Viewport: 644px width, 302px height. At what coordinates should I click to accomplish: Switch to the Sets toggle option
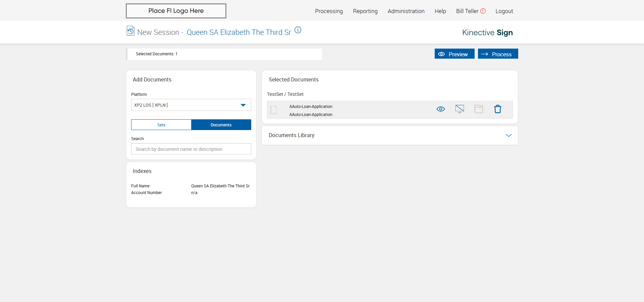[161, 125]
